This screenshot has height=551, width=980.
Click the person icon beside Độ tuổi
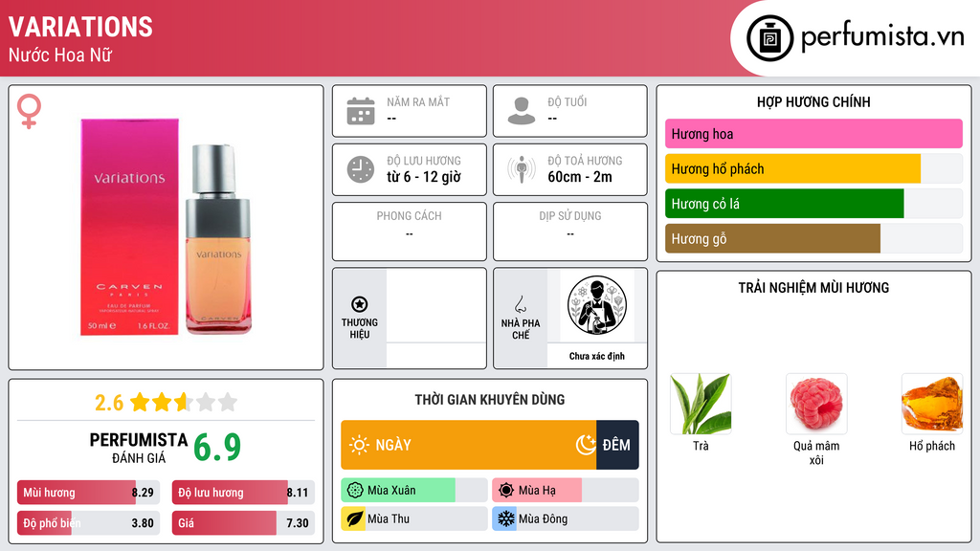[522, 111]
